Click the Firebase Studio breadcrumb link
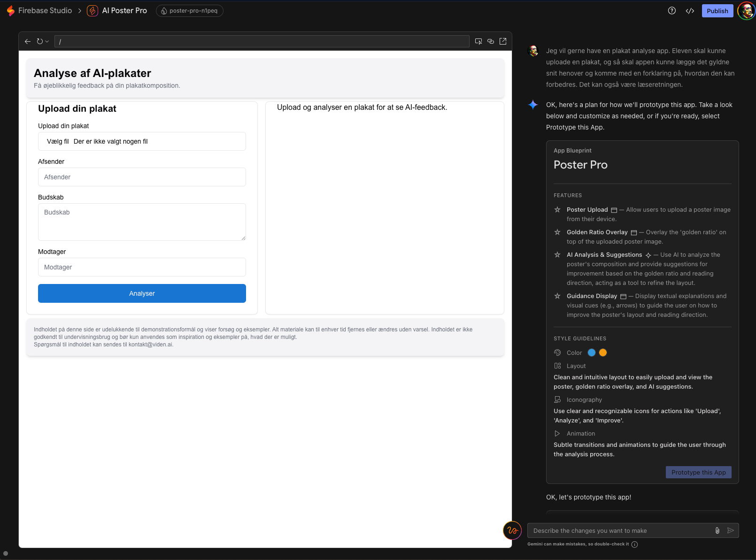Screen dimensions: 756x560 click(x=45, y=10)
